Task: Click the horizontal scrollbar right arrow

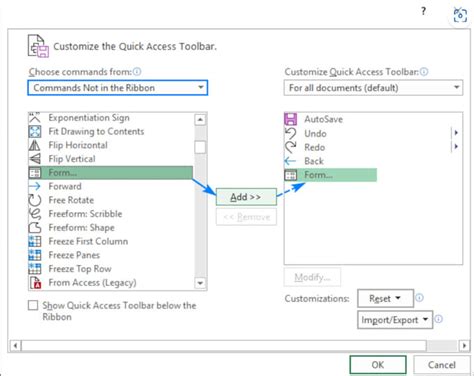Action: tap(464, 345)
